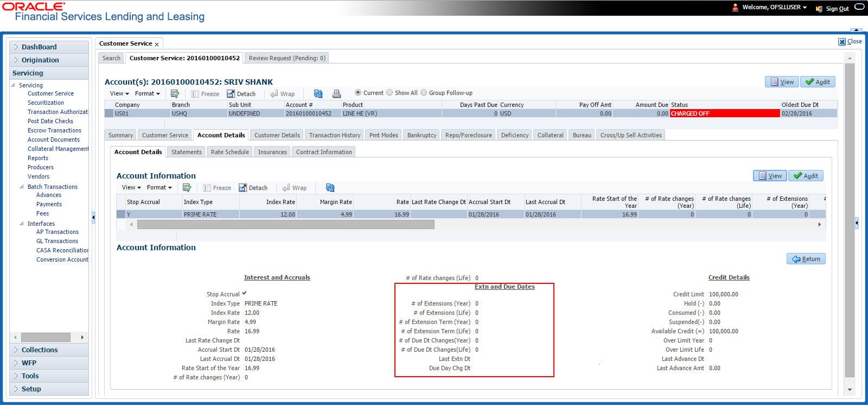Click the filter icon in the Account Information toolbar
Image resolution: width=868 pixels, height=406 pixels.
pyautogui.click(x=187, y=187)
